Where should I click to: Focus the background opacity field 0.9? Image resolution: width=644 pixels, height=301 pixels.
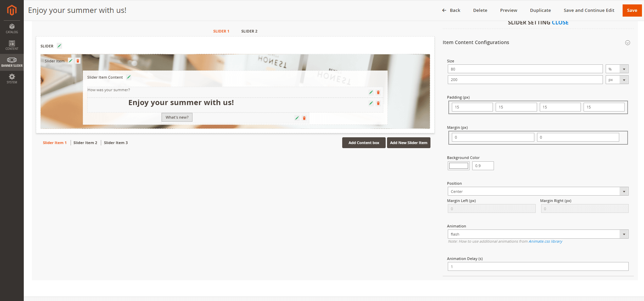pyautogui.click(x=483, y=166)
